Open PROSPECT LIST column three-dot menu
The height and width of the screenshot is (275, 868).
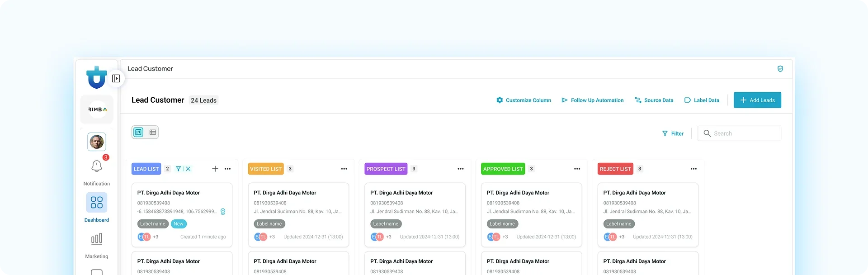point(461,169)
